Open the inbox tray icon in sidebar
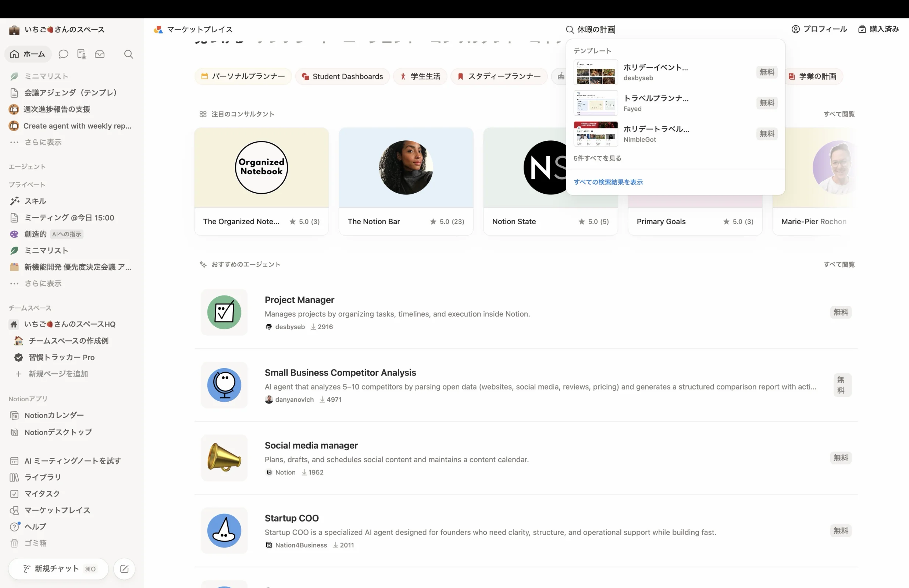The height and width of the screenshot is (588, 909). pyautogui.click(x=100, y=54)
